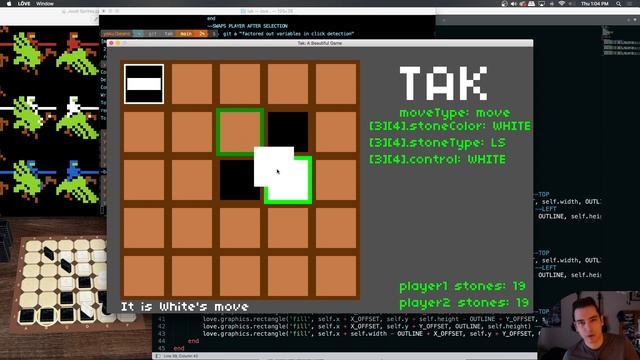Click the red rider sprite in the image window
Viewport: 640px width, 360px height.
78,53
